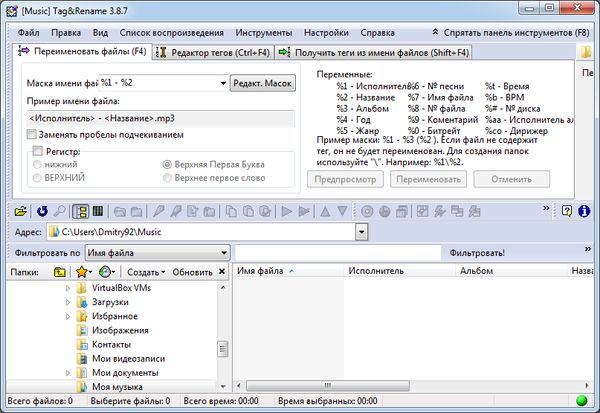
Task: Click the help question mark toolbar icon
Action: coord(567,211)
